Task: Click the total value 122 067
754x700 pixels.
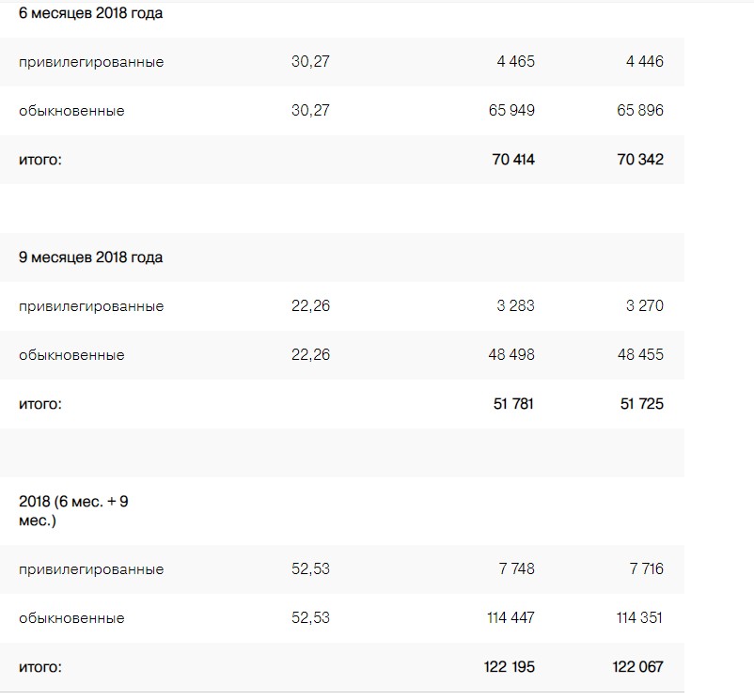Action: pyautogui.click(x=637, y=667)
